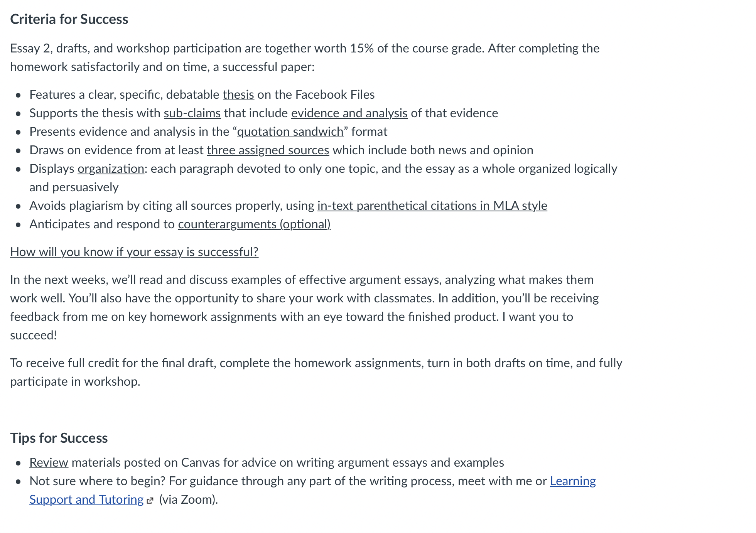Open the underlined 'organization' link
Image resolution: width=756 pixels, height=533 pixels.
point(111,169)
